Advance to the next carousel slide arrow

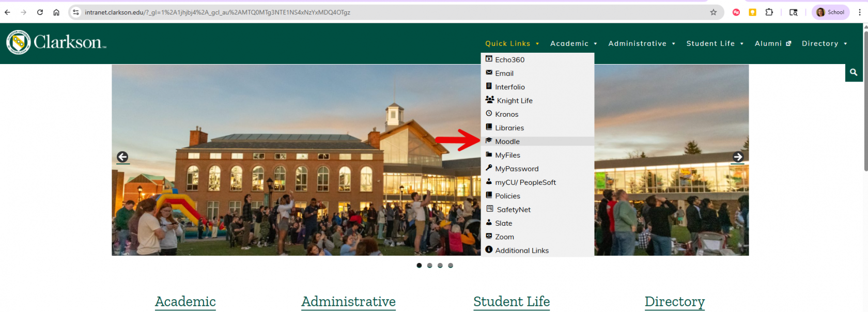click(738, 157)
